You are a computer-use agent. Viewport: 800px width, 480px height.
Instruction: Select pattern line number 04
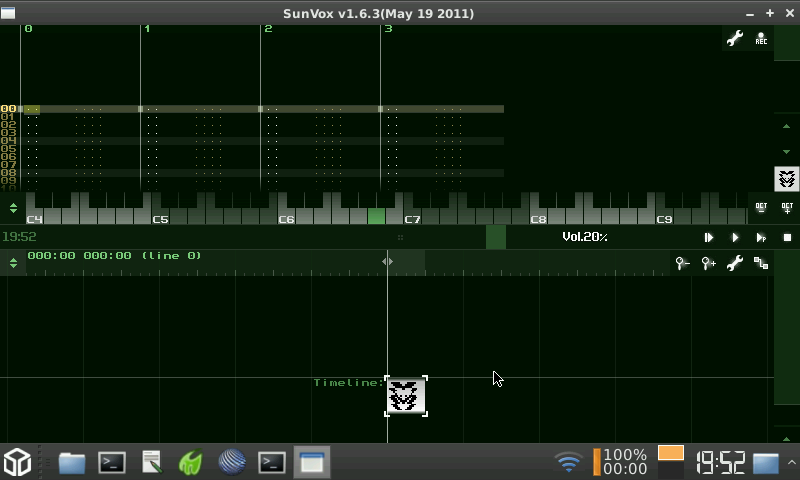[8, 141]
